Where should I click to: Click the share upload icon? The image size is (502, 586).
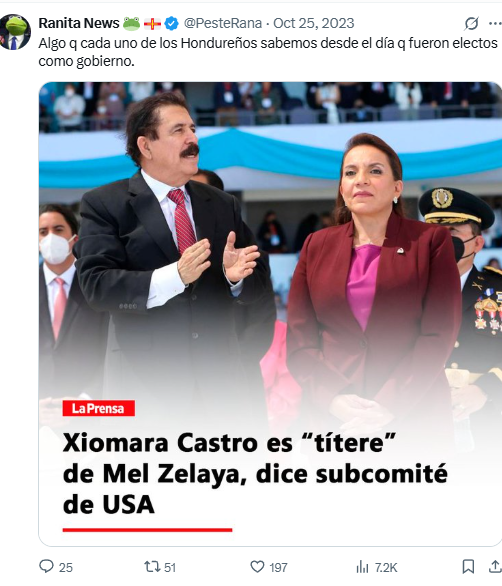pyautogui.click(x=495, y=567)
